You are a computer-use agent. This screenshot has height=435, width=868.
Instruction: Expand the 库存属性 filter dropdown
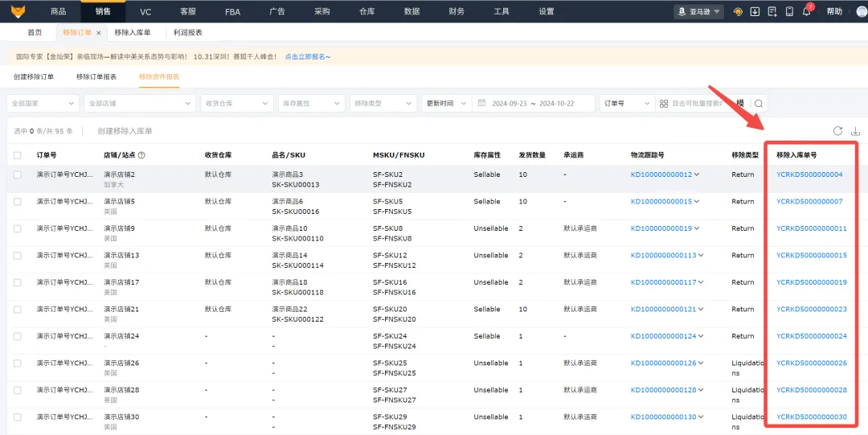click(x=311, y=104)
